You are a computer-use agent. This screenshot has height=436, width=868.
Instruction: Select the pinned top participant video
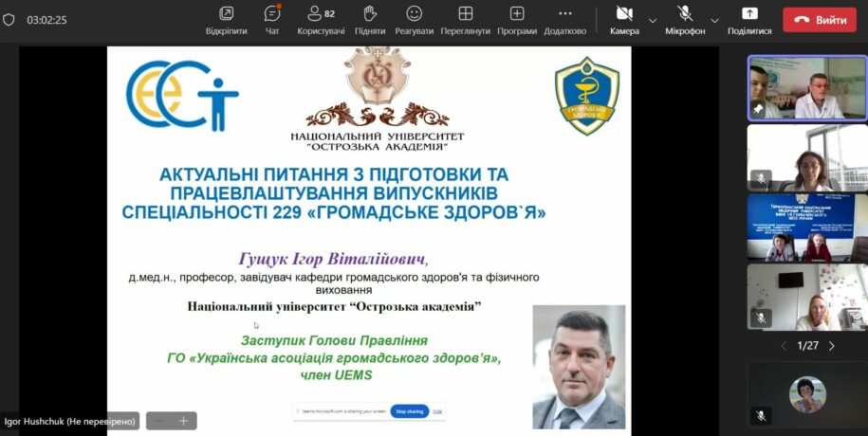pos(806,87)
